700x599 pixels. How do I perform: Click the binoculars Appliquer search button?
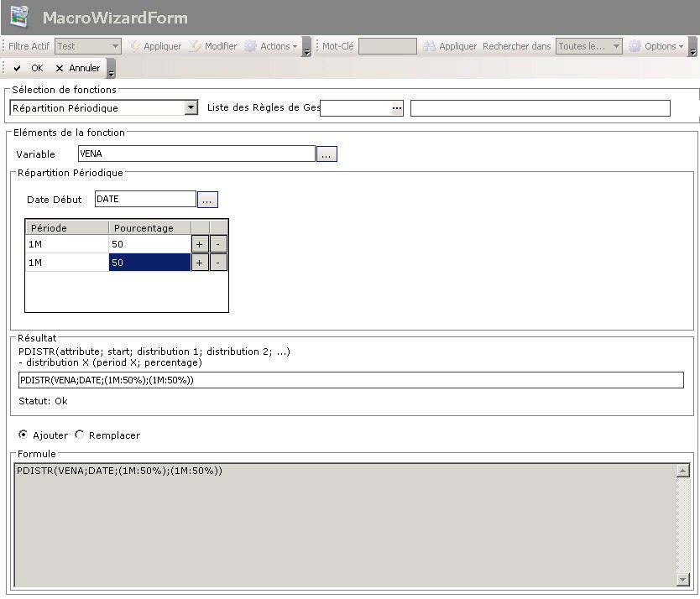coord(450,46)
